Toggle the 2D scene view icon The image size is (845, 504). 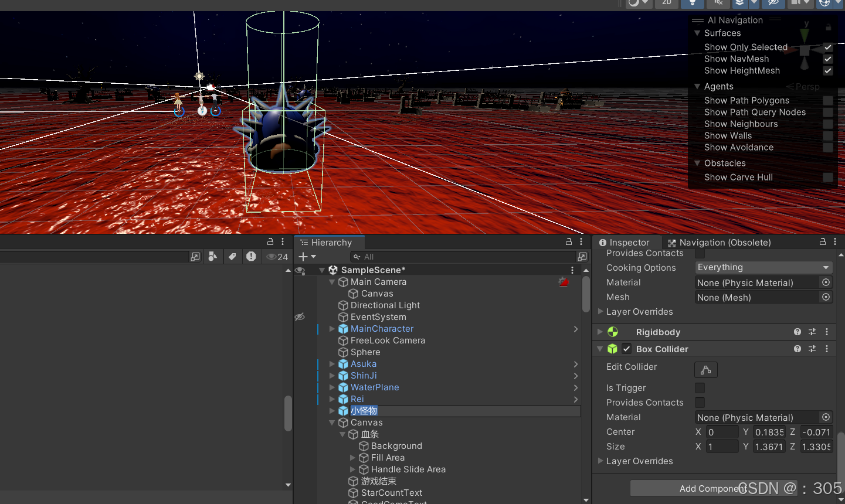click(666, 4)
